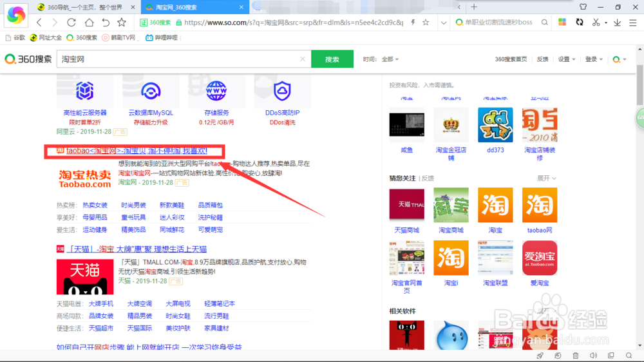Viewport: 644px width, 362px height.
Task: Bookmark this page with address bar star
Action: (426, 23)
